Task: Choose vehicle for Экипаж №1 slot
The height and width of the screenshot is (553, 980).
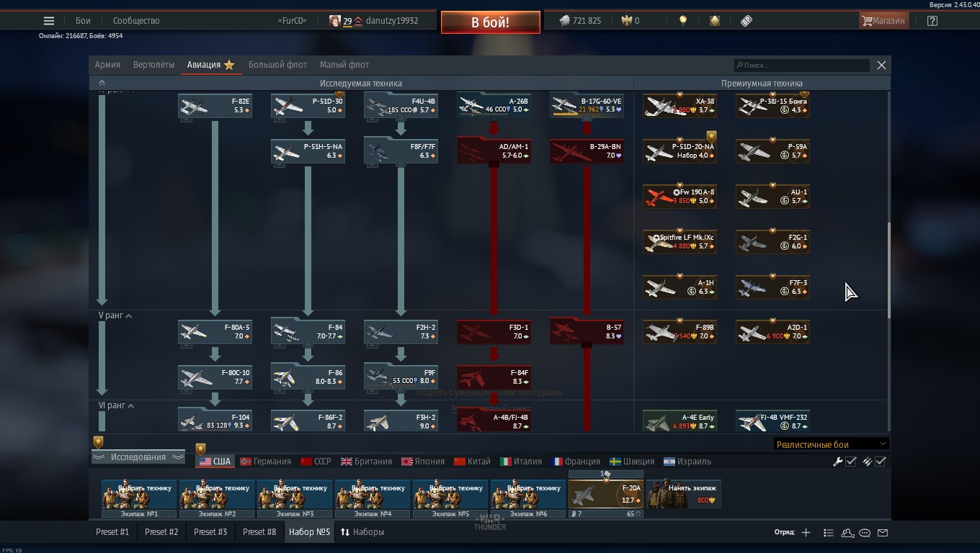Action: point(139,494)
